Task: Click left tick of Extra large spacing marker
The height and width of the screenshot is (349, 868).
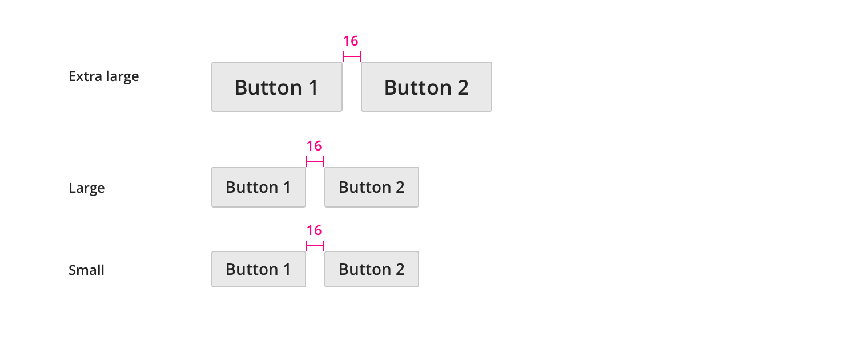Action: 343,56
